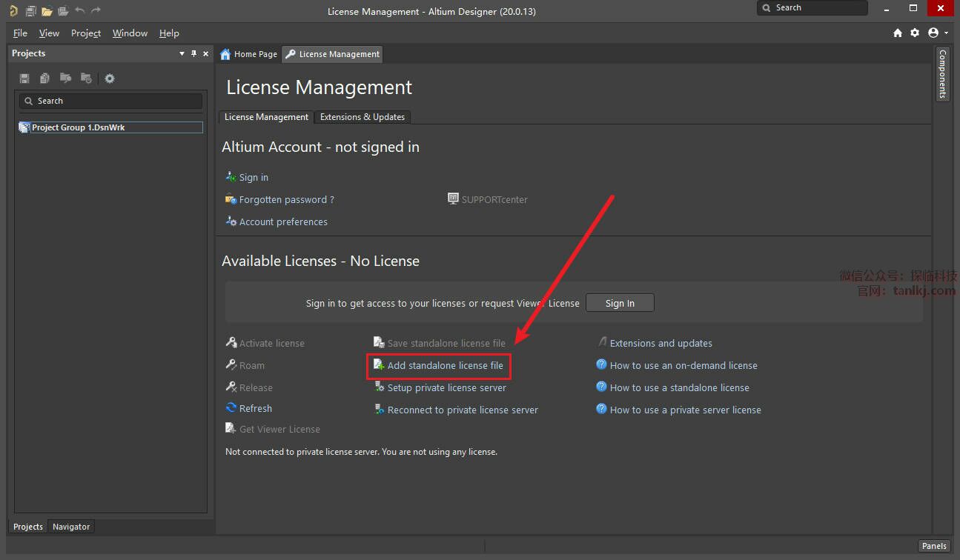Click the floppy-disk save icon in the title bar

click(30, 11)
